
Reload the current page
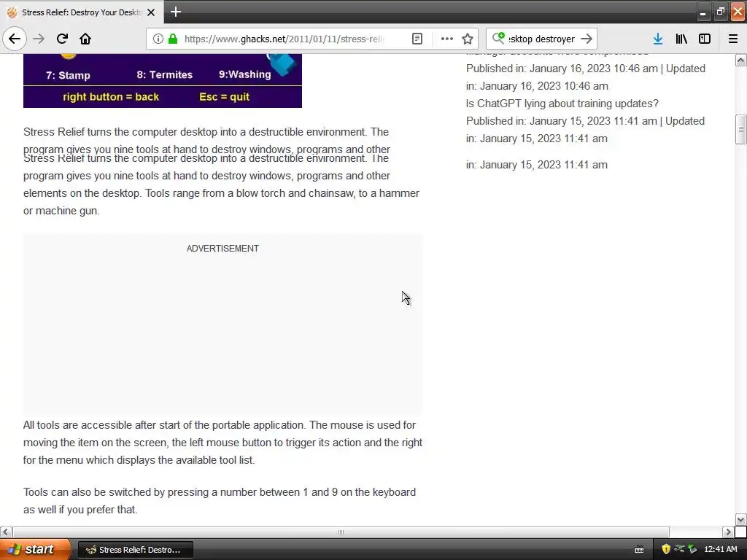click(x=62, y=39)
